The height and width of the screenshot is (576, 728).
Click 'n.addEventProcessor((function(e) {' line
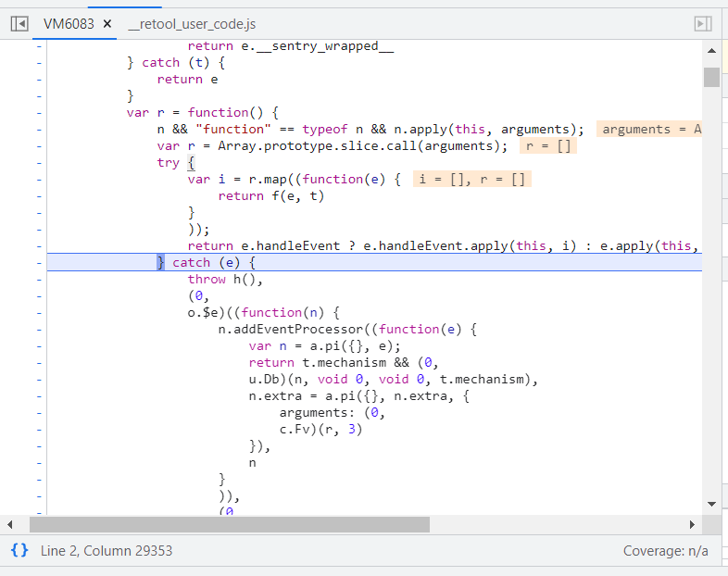(x=347, y=330)
